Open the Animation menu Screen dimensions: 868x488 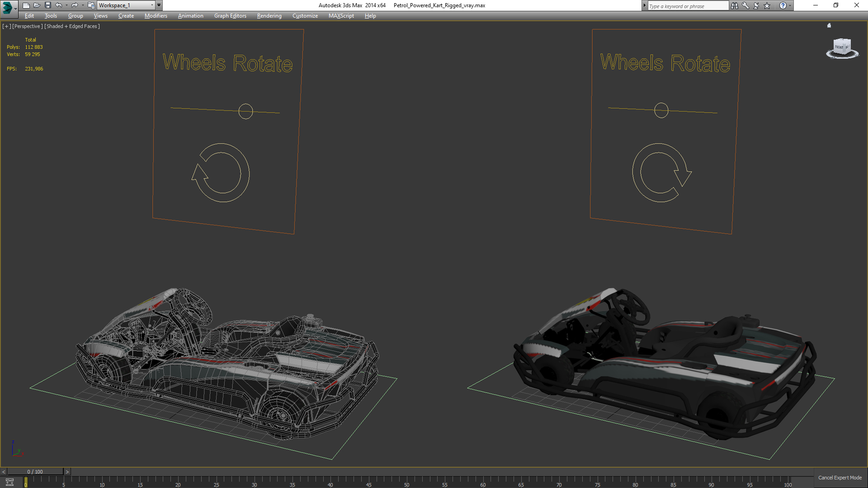(190, 16)
